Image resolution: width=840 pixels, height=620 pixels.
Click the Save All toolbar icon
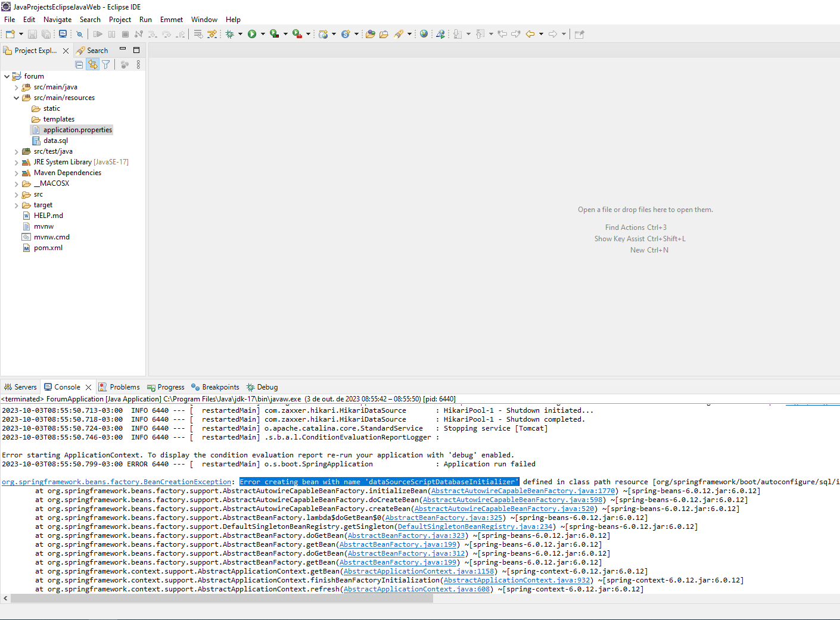point(46,34)
